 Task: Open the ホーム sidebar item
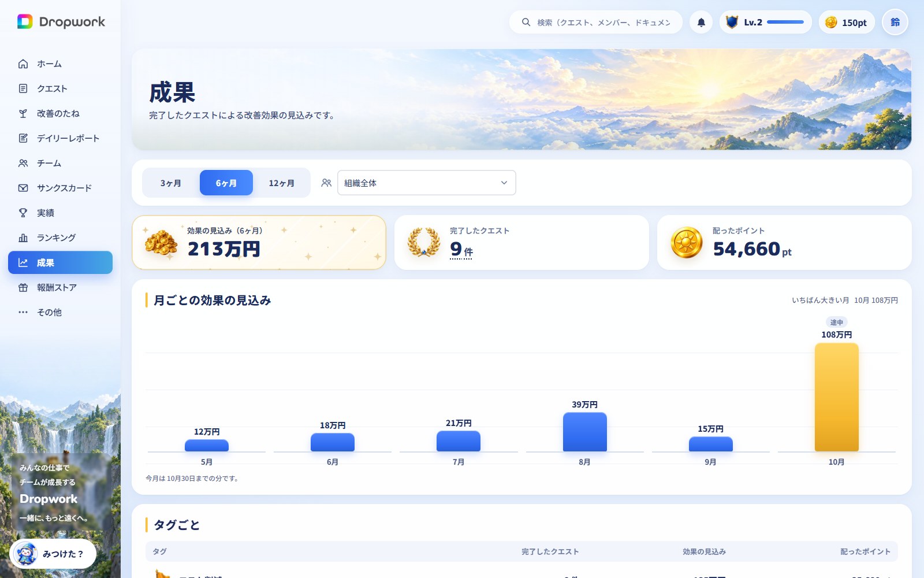[x=60, y=64]
